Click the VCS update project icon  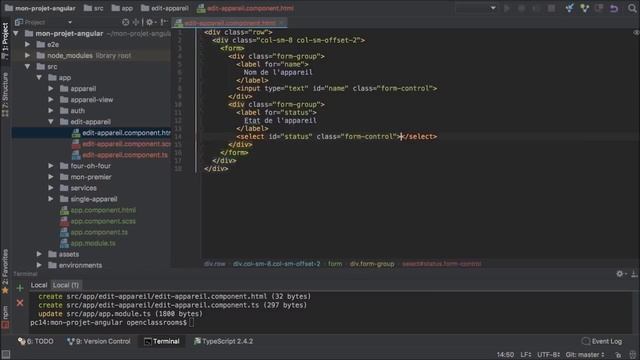[569, 8]
